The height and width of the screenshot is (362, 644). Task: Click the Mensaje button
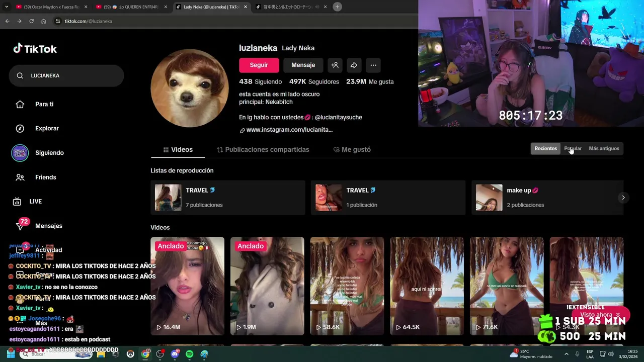click(303, 65)
